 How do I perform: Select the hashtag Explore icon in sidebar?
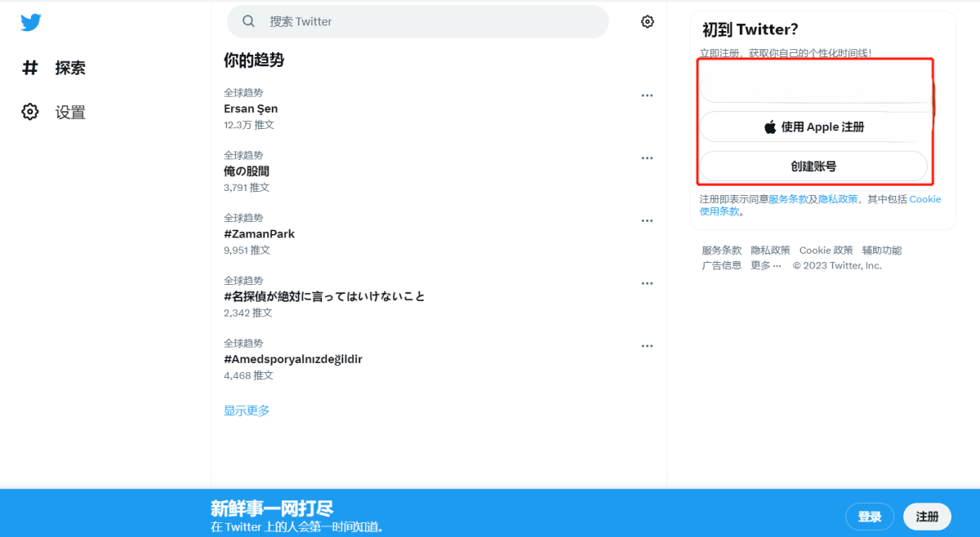point(30,68)
